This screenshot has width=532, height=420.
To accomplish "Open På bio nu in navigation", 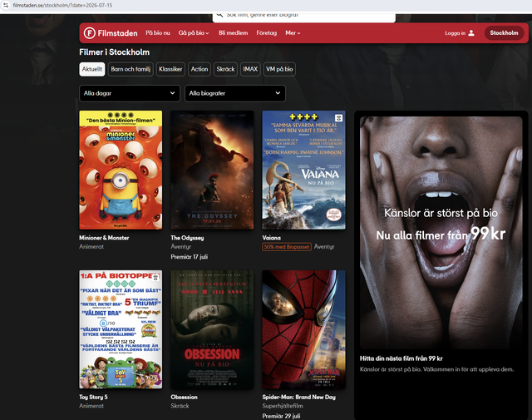I will pos(158,33).
